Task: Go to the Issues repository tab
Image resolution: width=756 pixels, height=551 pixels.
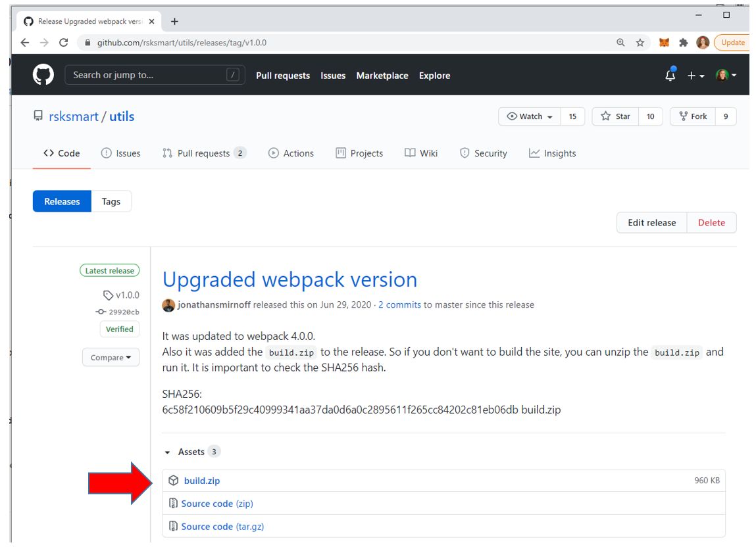Action: coord(120,153)
